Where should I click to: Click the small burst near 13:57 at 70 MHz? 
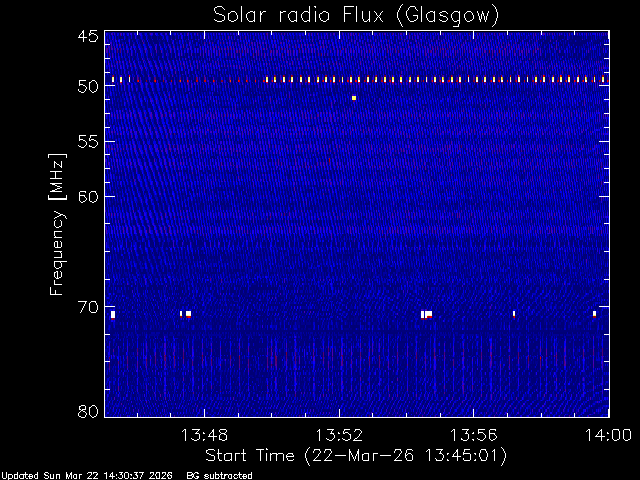point(514,314)
